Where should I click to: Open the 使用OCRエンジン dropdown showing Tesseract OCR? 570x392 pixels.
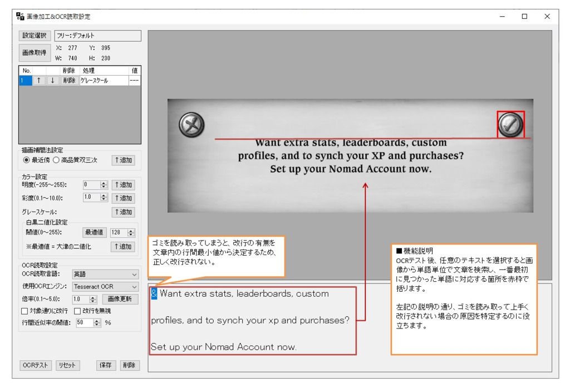(105, 287)
